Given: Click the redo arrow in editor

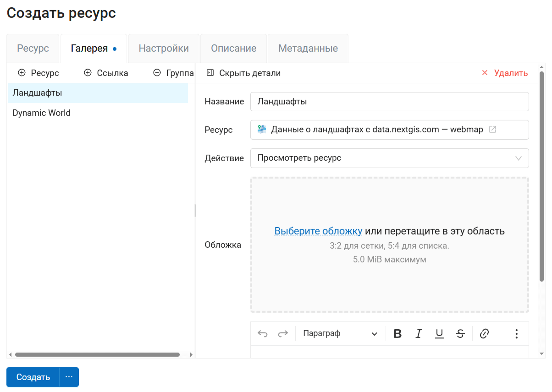Looking at the screenshot, I should click(283, 334).
